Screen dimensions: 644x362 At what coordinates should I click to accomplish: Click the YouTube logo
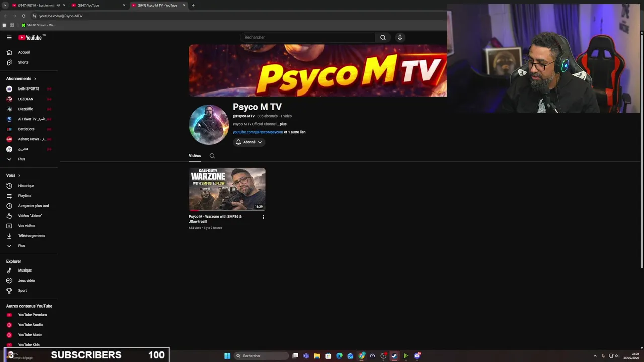click(30, 37)
